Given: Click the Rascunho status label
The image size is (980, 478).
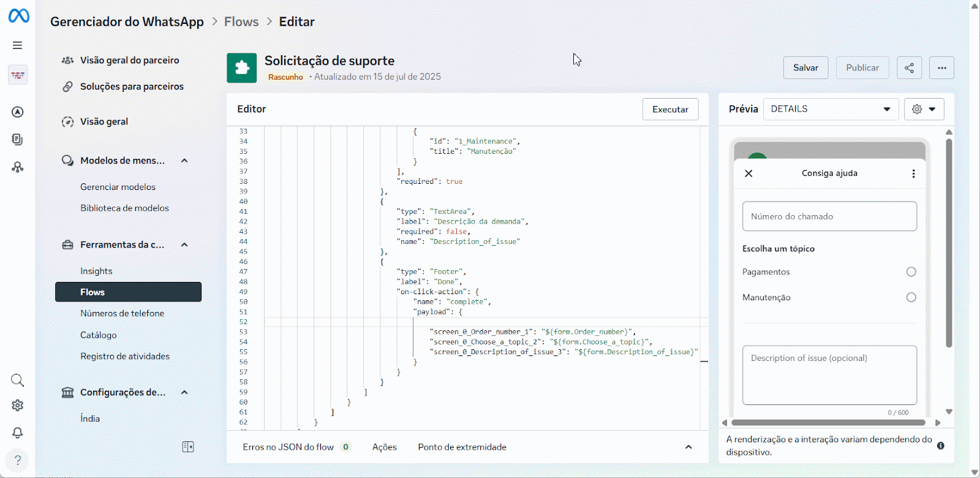Looking at the screenshot, I should [x=285, y=77].
